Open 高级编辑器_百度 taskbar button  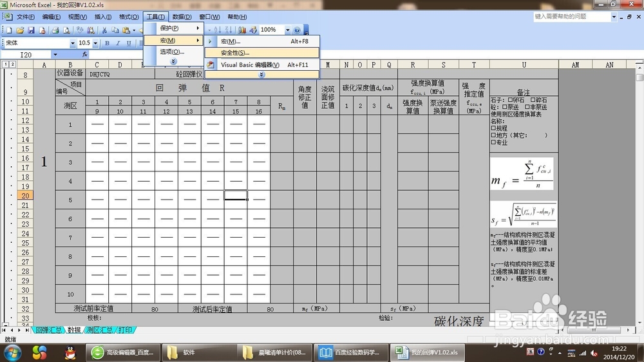point(123,352)
